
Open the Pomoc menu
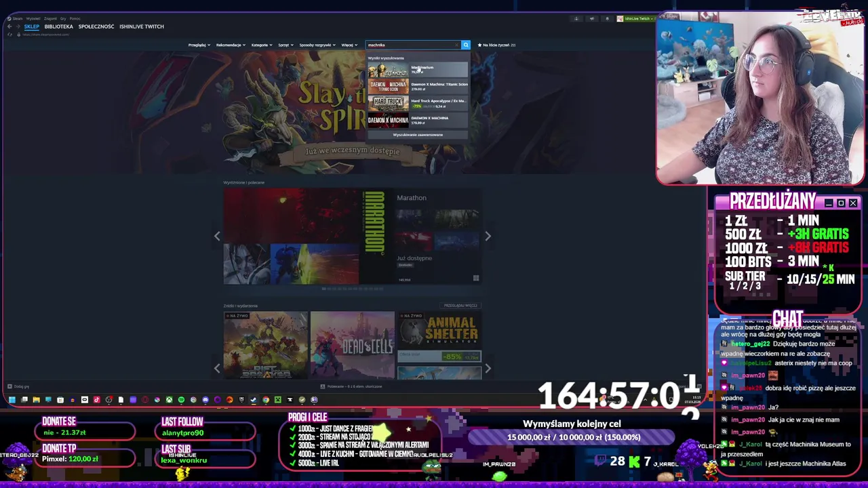(75, 18)
